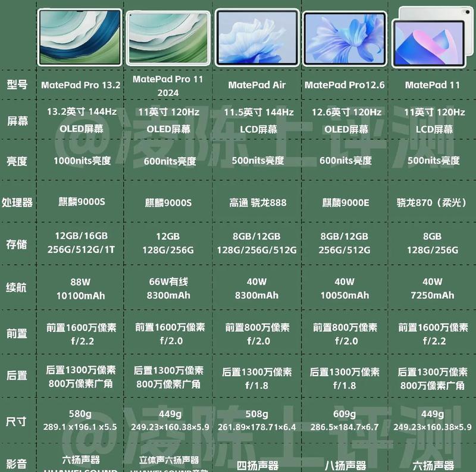The width and height of the screenshot is (476, 472).
Task: Click the MatePad Pro 11 2024 tablet image
Action: (168, 38)
